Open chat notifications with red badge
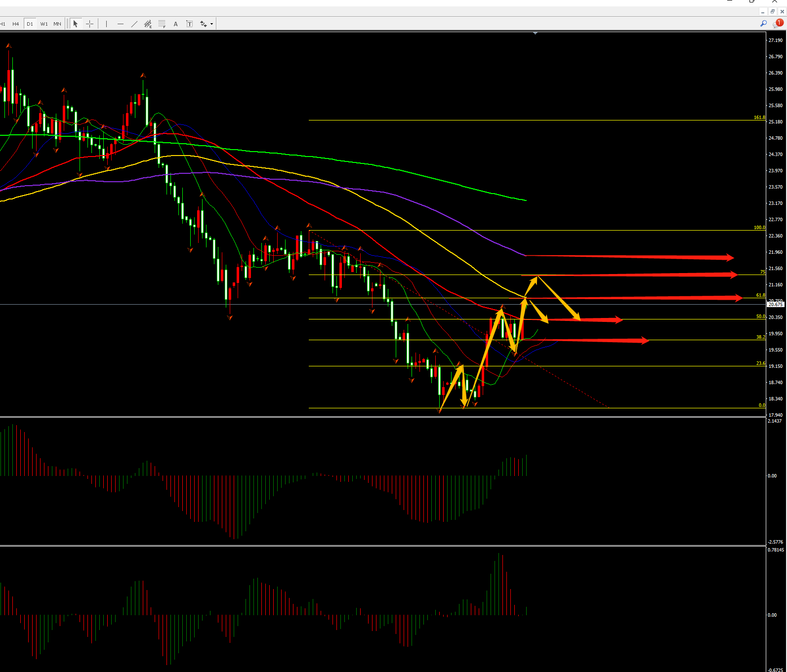The width and height of the screenshot is (787, 672). (x=778, y=23)
